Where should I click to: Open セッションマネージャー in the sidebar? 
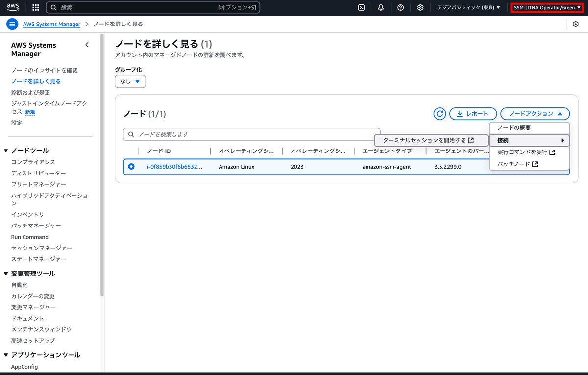pos(42,248)
